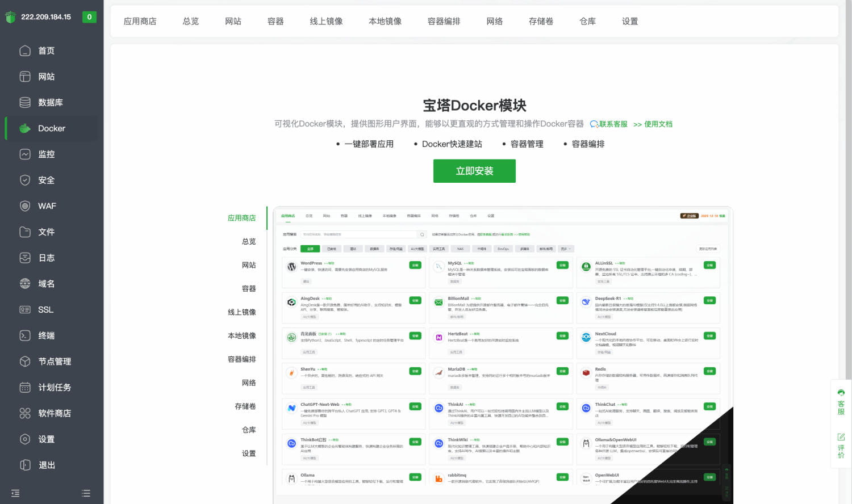Click the 容器管理 bullet text

[x=527, y=144]
